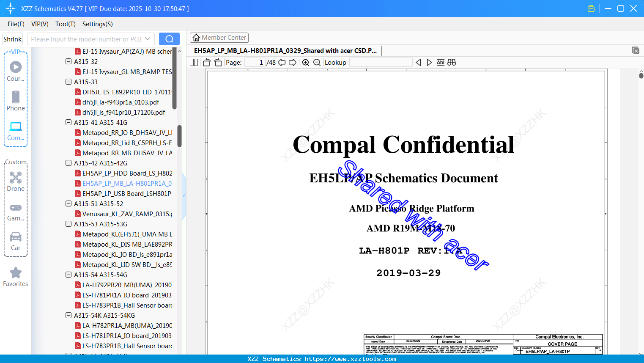
Task: Open the File(F) menu
Action: pyautogui.click(x=16, y=24)
